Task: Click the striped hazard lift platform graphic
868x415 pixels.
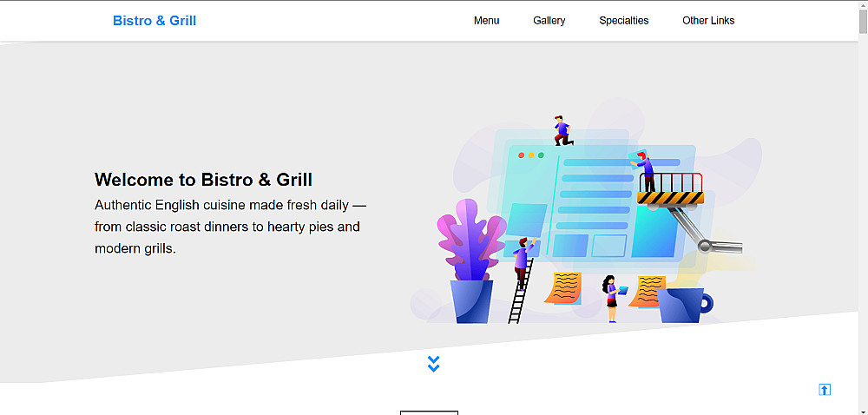Action: pos(670,198)
